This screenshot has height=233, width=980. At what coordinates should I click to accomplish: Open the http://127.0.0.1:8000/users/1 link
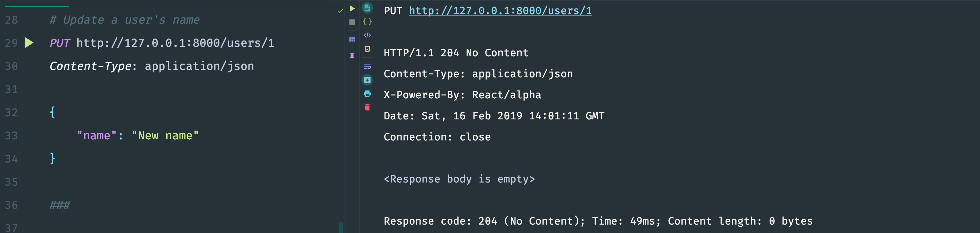500,11
